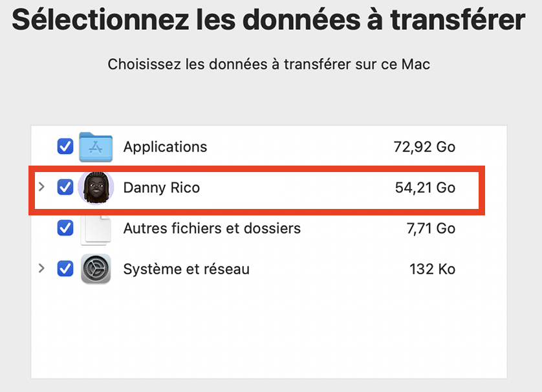Click the 132 Ko size value
Image resolution: width=542 pixels, height=392 pixels.
pos(432,269)
